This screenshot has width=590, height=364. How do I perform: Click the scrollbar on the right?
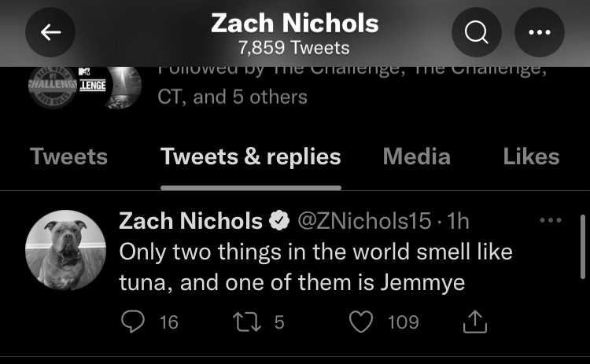click(583, 247)
